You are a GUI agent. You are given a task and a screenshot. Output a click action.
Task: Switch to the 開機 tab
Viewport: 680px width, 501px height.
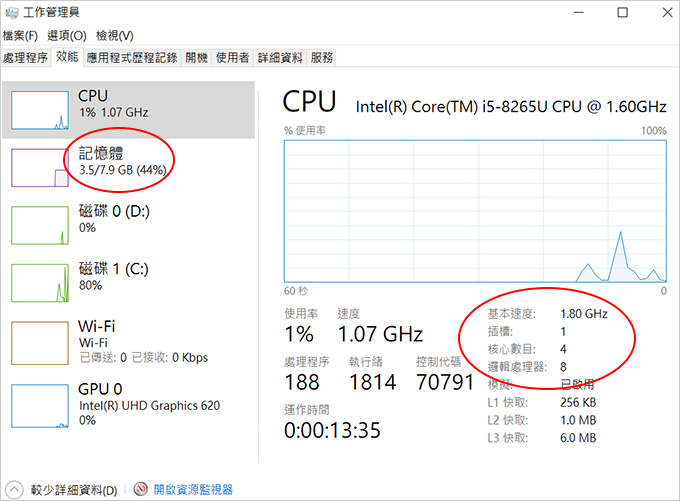pyautogui.click(x=196, y=57)
